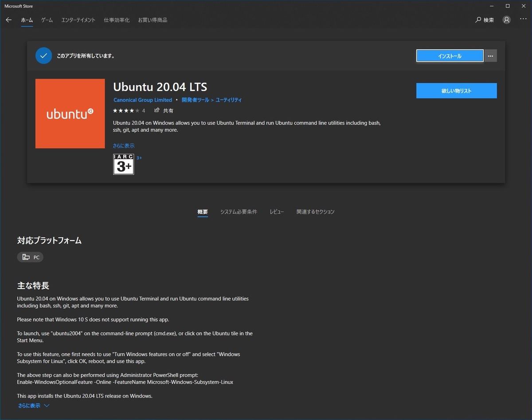Click the Ubuntu 20.04 LTS title
This screenshot has height=420, width=532.
click(x=160, y=86)
